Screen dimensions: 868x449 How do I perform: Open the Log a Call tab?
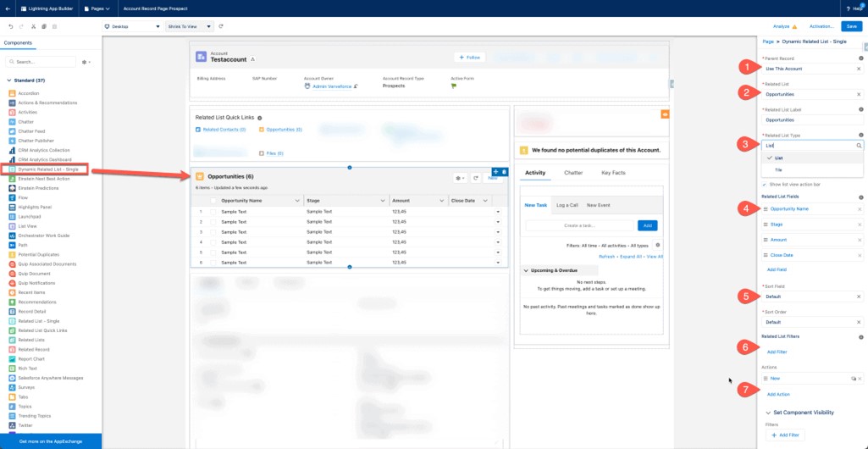pos(567,205)
